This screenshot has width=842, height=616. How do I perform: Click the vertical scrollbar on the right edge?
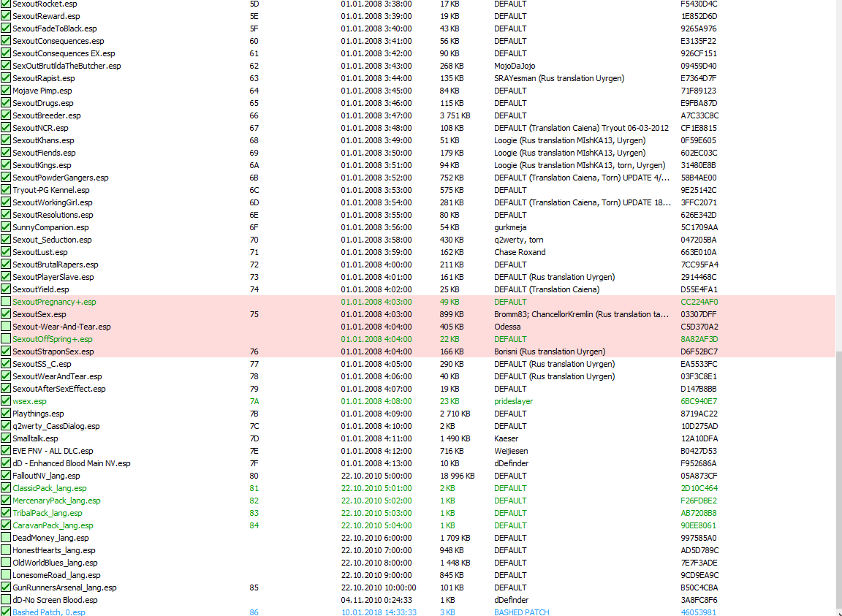click(838, 475)
